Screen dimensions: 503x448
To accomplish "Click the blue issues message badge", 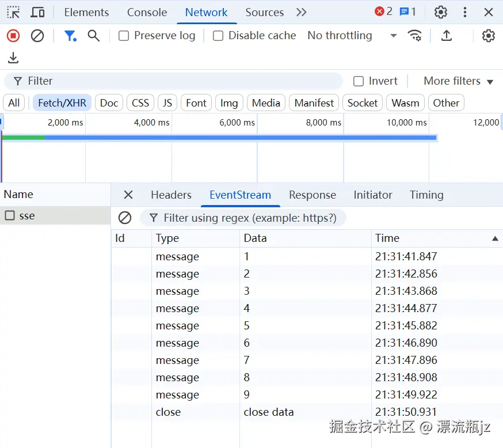I will click(407, 12).
